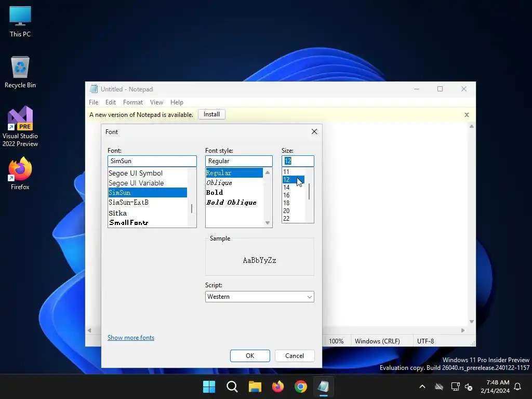Viewport: 532px width, 399px height.
Task: Select font size 11
Action: pos(294,171)
